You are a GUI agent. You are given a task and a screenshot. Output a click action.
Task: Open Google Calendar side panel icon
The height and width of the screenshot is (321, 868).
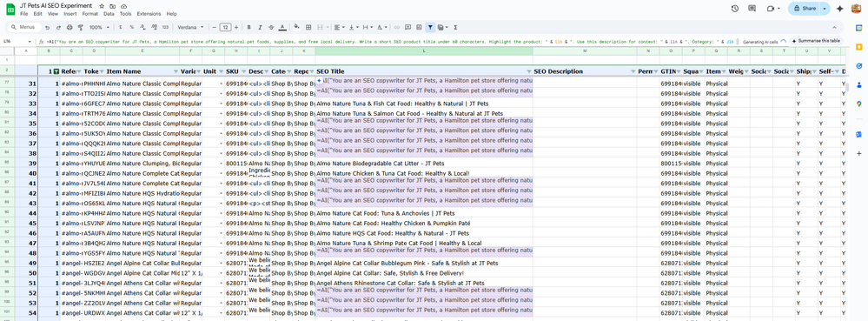(858, 27)
